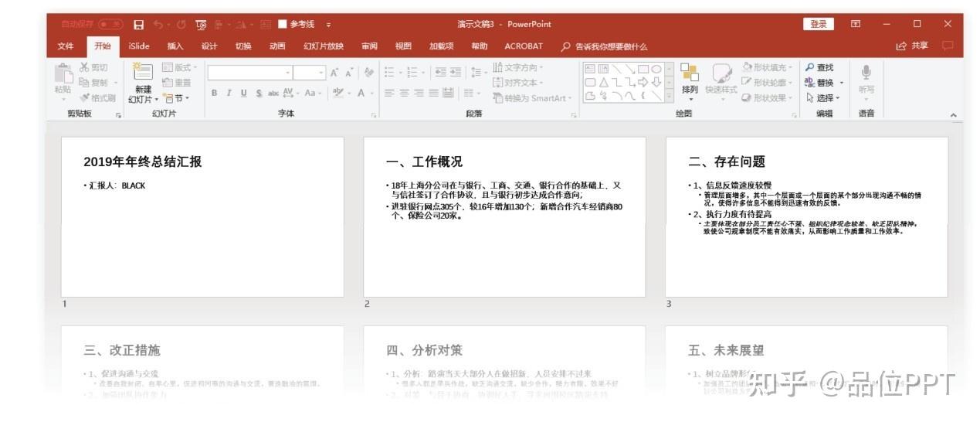Decrease font size with the small A icon

(350, 72)
